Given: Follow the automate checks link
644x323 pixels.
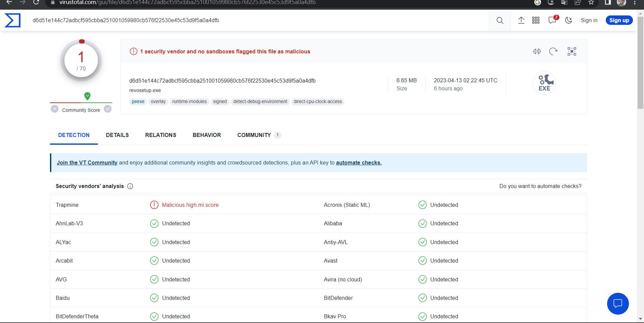Looking at the screenshot, I should [359, 163].
